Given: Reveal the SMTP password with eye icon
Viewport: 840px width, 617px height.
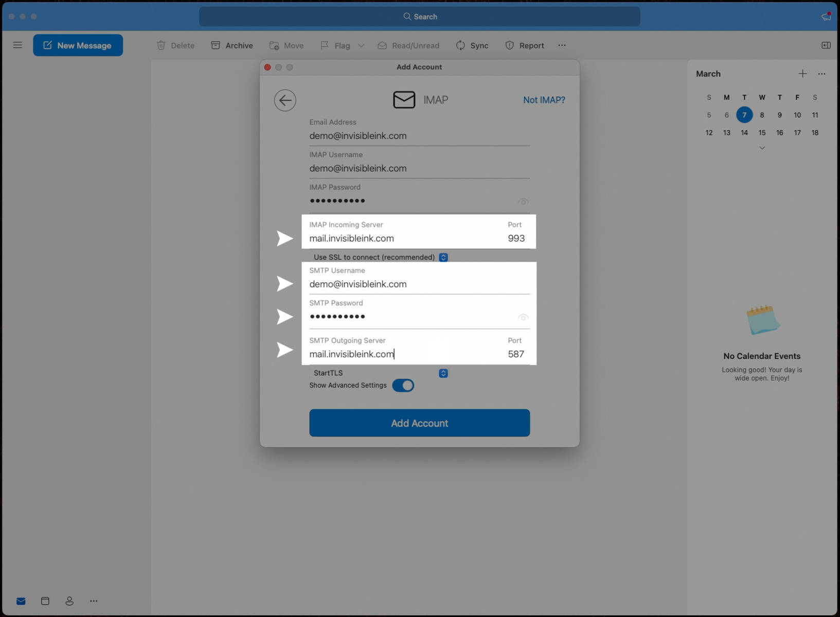Looking at the screenshot, I should point(523,317).
